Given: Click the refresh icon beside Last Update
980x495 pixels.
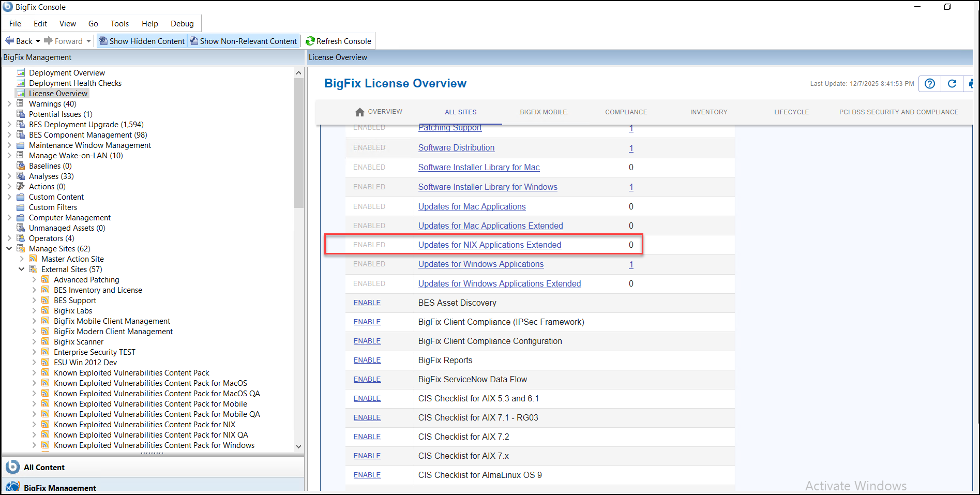Looking at the screenshot, I should (x=952, y=83).
